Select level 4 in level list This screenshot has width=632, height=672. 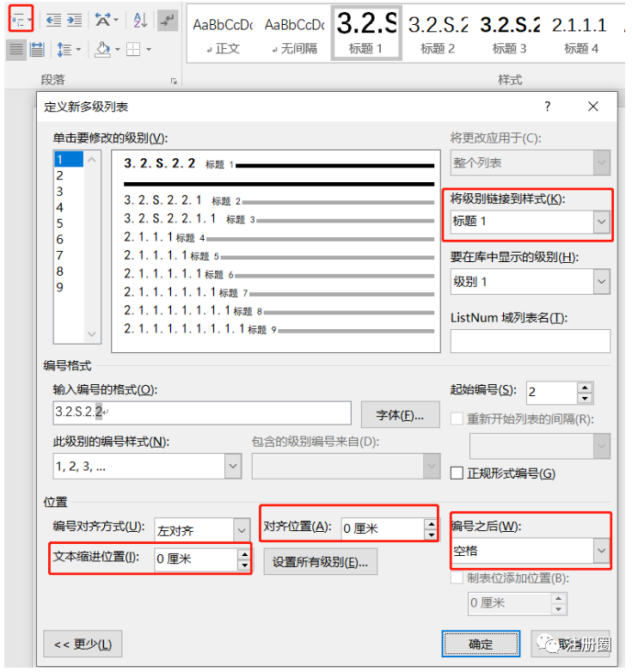coord(69,207)
